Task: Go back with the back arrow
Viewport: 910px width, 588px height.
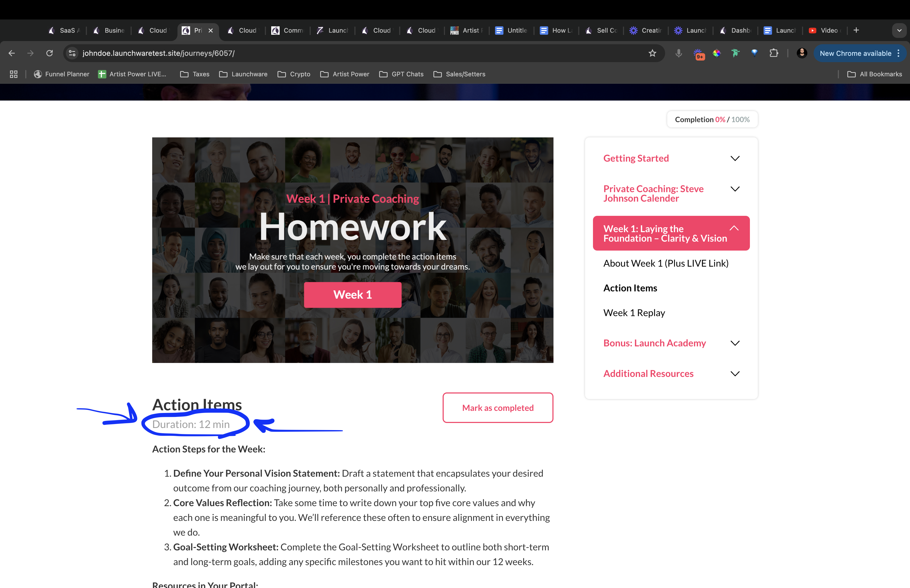Action: [12, 53]
